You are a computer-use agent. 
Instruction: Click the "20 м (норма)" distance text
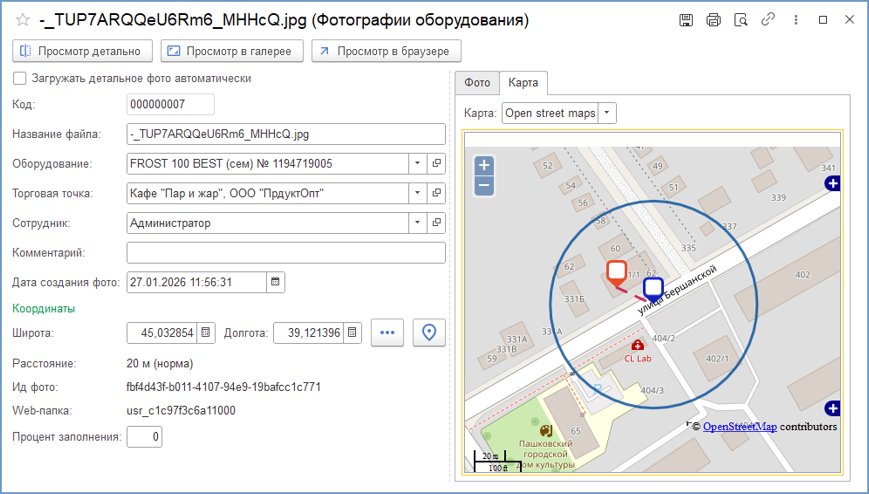[x=160, y=364]
